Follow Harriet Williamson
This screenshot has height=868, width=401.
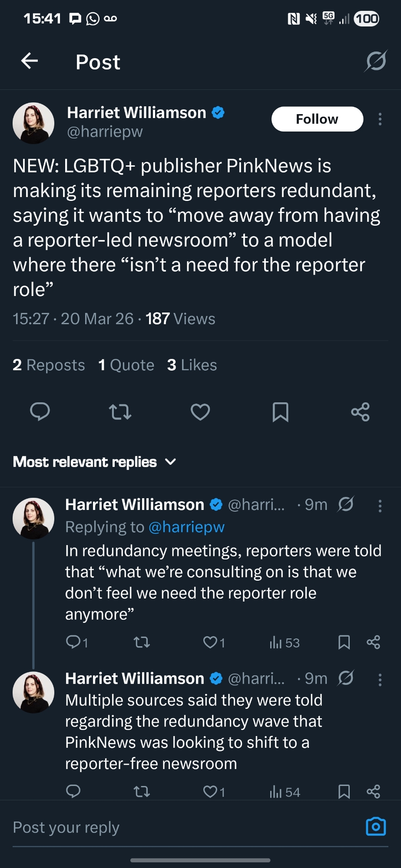[x=317, y=119]
